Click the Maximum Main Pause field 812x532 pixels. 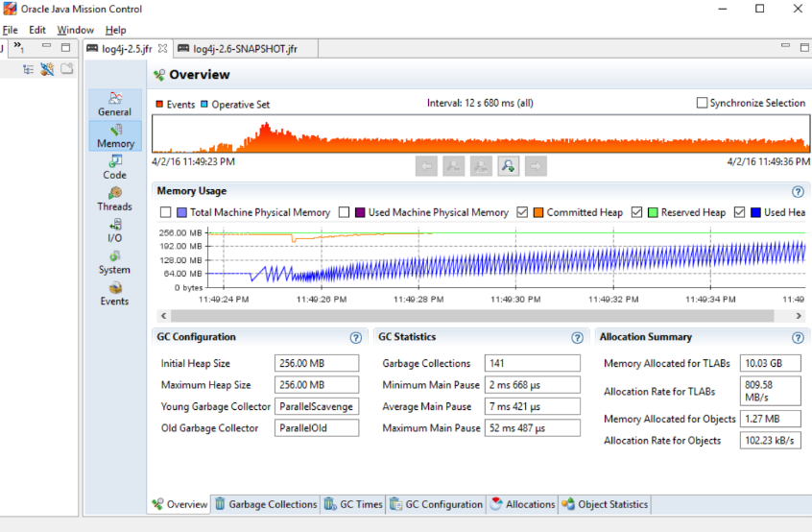click(x=533, y=428)
